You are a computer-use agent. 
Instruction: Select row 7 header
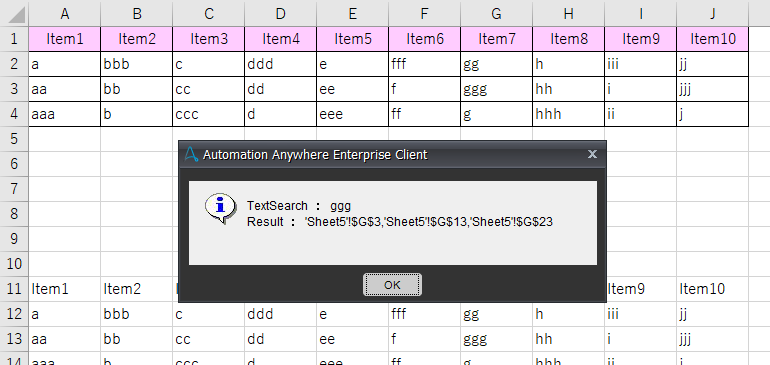point(14,189)
